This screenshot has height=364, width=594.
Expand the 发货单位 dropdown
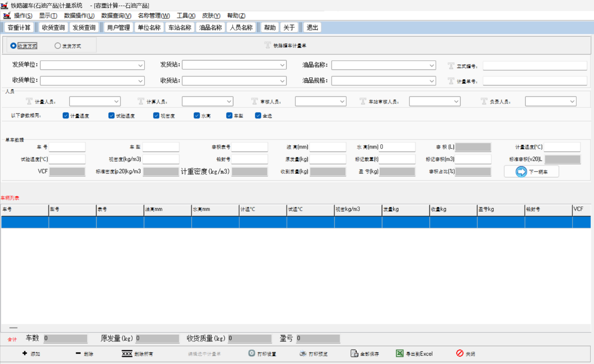(141, 65)
